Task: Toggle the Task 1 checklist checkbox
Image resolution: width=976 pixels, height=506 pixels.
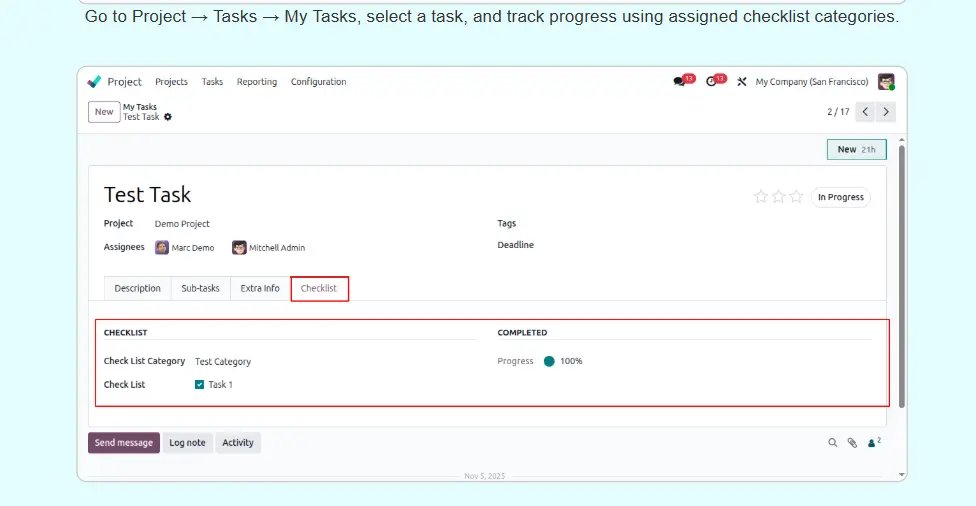Action: pos(200,385)
